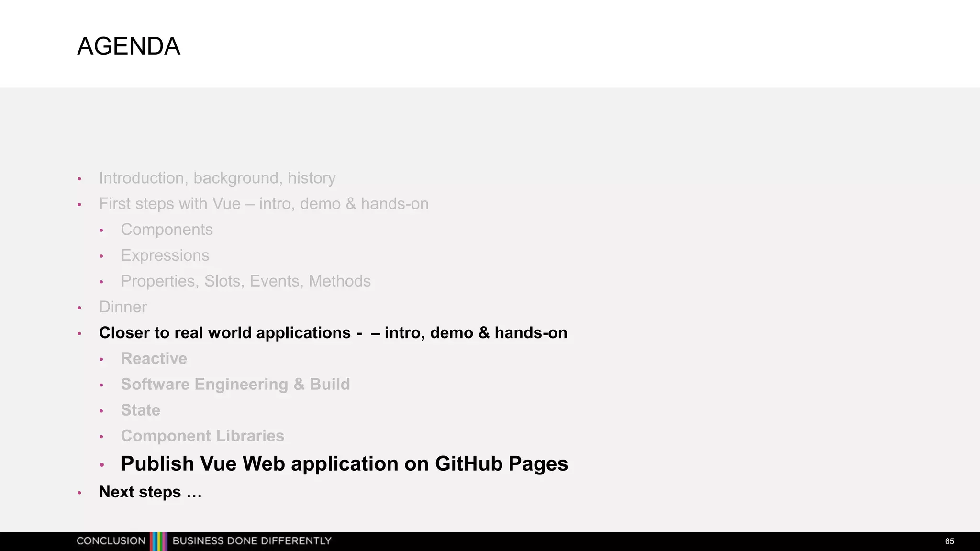The width and height of the screenshot is (980, 551).
Task: Click the 'State' sub-bullet
Action: (x=141, y=410)
